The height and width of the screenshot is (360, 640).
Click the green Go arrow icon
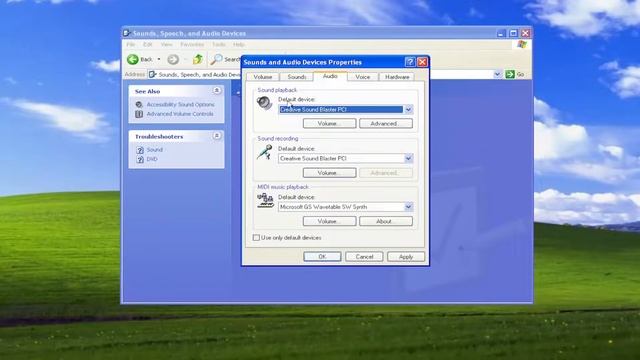click(509, 74)
